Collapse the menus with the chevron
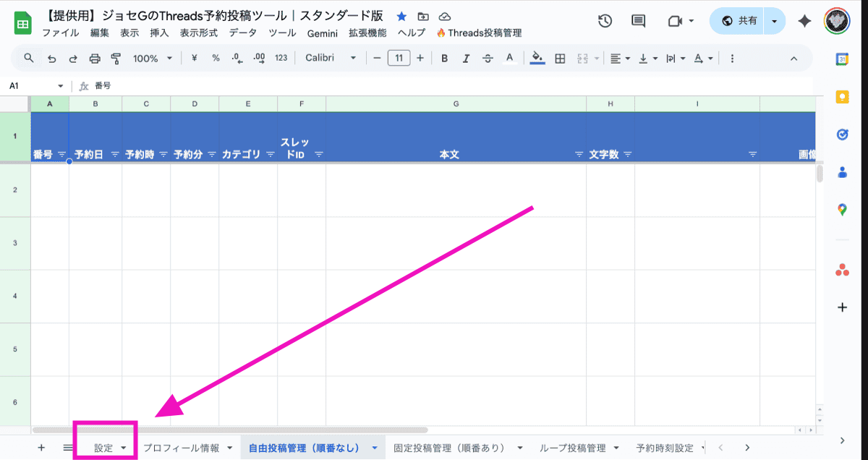The image size is (868, 460). point(793,58)
